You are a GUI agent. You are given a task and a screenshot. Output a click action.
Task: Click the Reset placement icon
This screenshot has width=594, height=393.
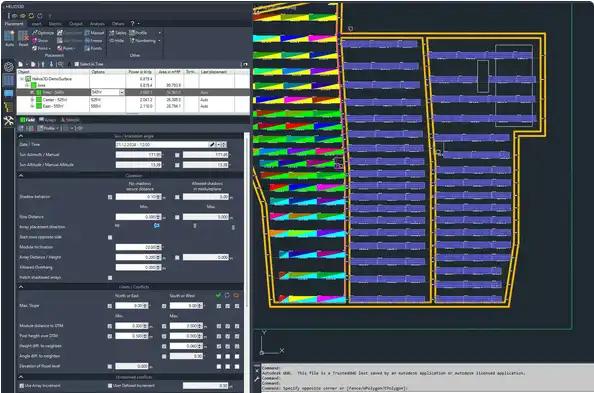(x=23, y=37)
